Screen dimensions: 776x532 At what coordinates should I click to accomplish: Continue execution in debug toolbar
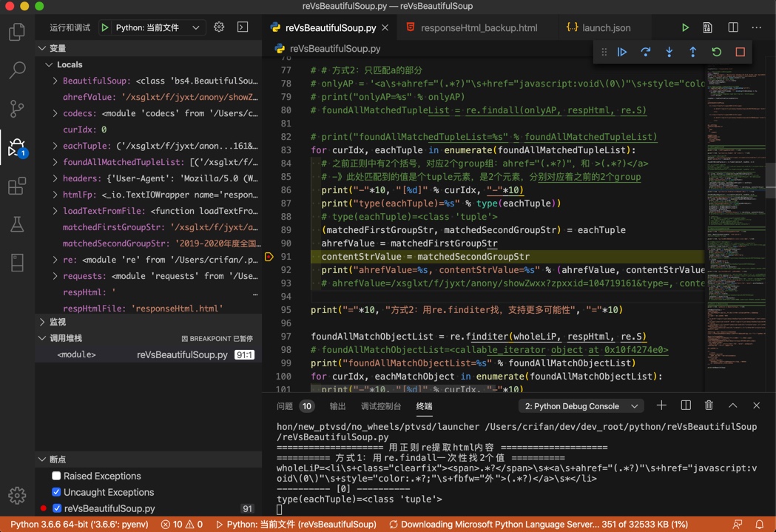coord(622,52)
